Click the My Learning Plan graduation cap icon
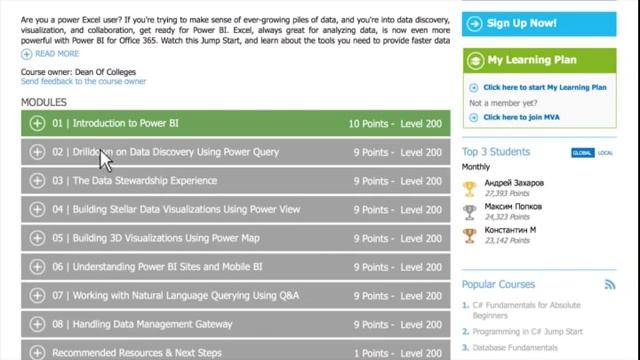 (476, 61)
